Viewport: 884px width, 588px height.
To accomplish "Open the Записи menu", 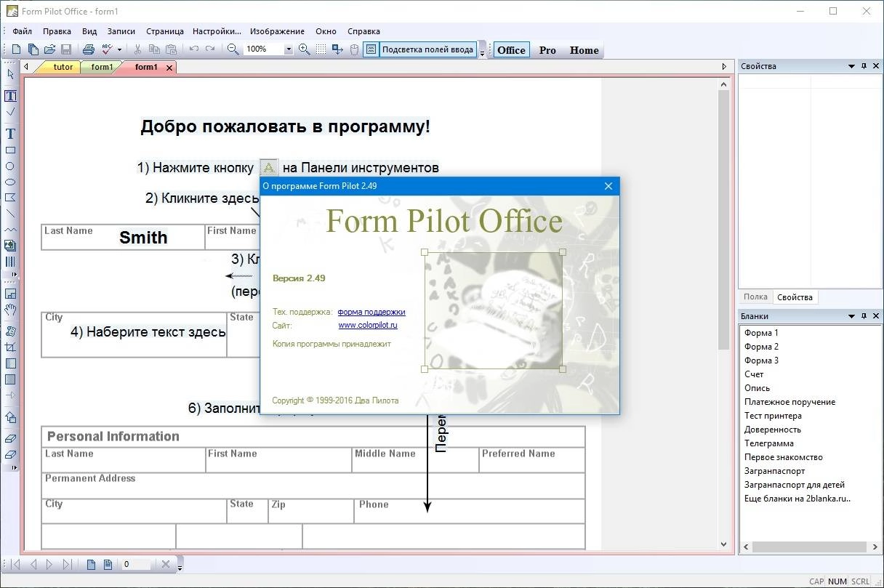I will (121, 31).
